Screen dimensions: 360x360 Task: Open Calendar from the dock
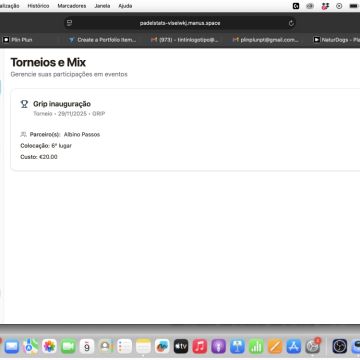coord(87,346)
